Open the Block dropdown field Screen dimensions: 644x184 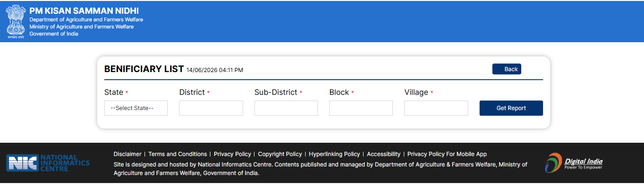[361, 108]
